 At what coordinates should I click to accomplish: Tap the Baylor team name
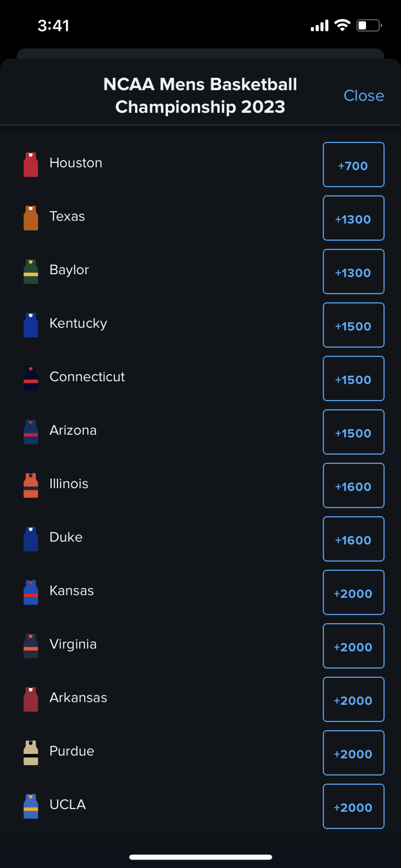(x=69, y=270)
